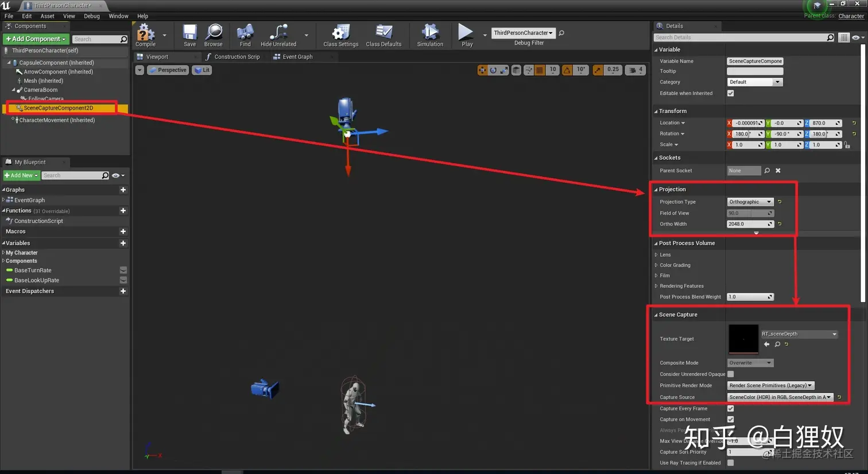
Task: Toggle Use Ray Tracing if Enabled checkbox
Action: tap(731, 463)
